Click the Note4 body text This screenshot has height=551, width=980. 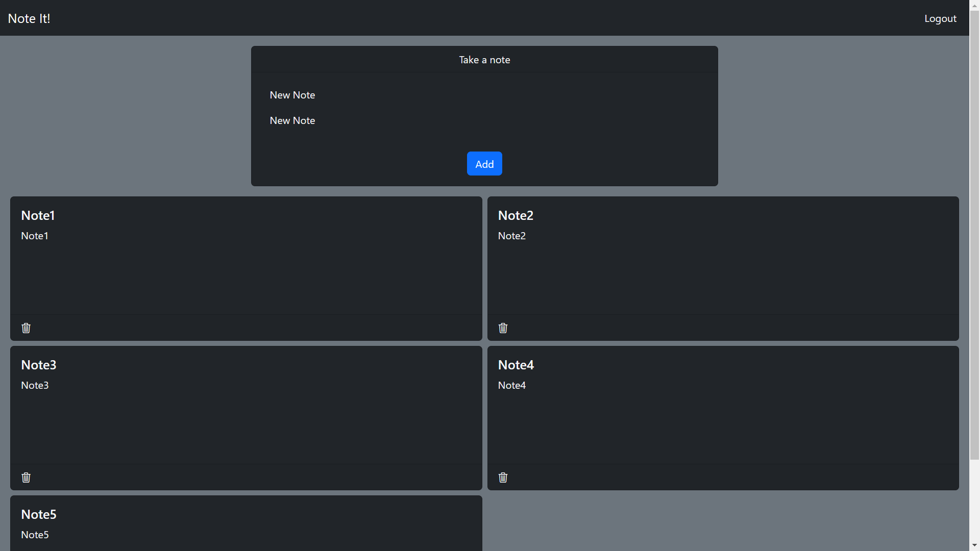pos(512,385)
